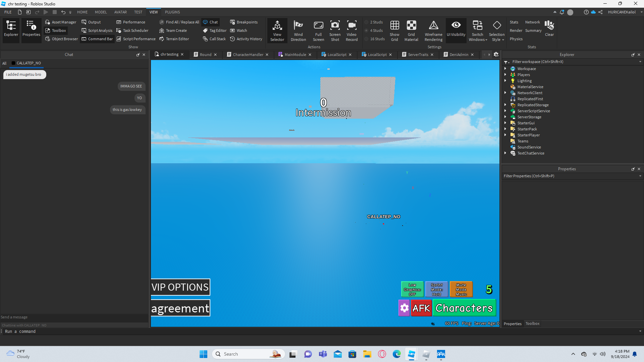Open File Explorer from the taskbar
The image size is (644, 362).
pyautogui.click(x=367, y=354)
